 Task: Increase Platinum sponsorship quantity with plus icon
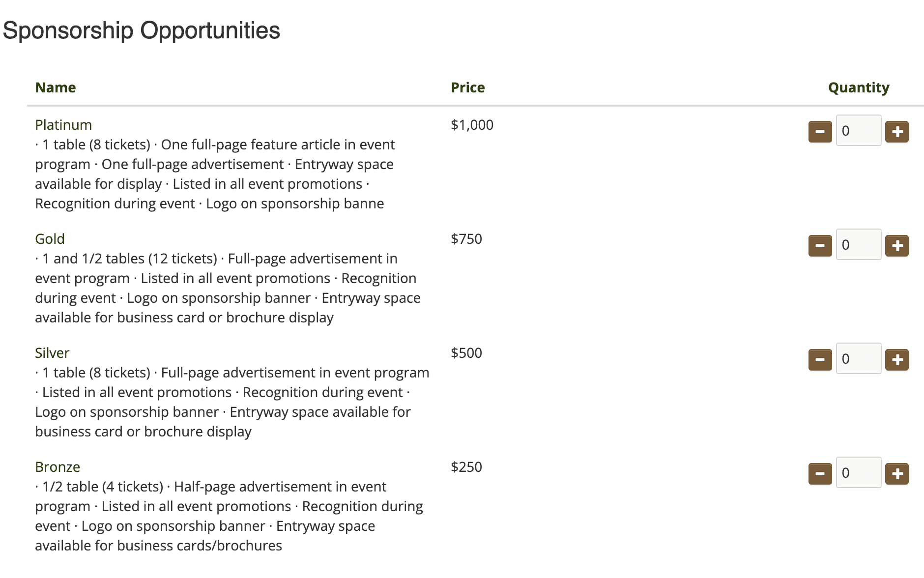pyautogui.click(x=896, y=132)
